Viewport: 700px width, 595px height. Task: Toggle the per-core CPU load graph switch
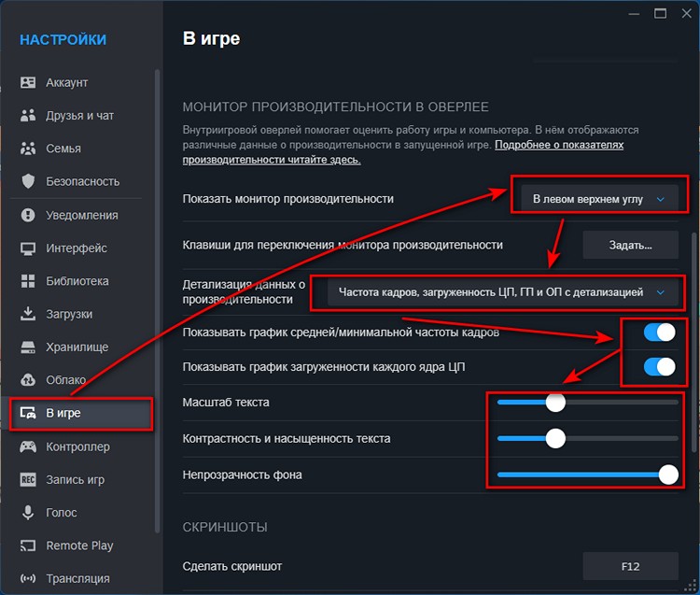point(659,367)
